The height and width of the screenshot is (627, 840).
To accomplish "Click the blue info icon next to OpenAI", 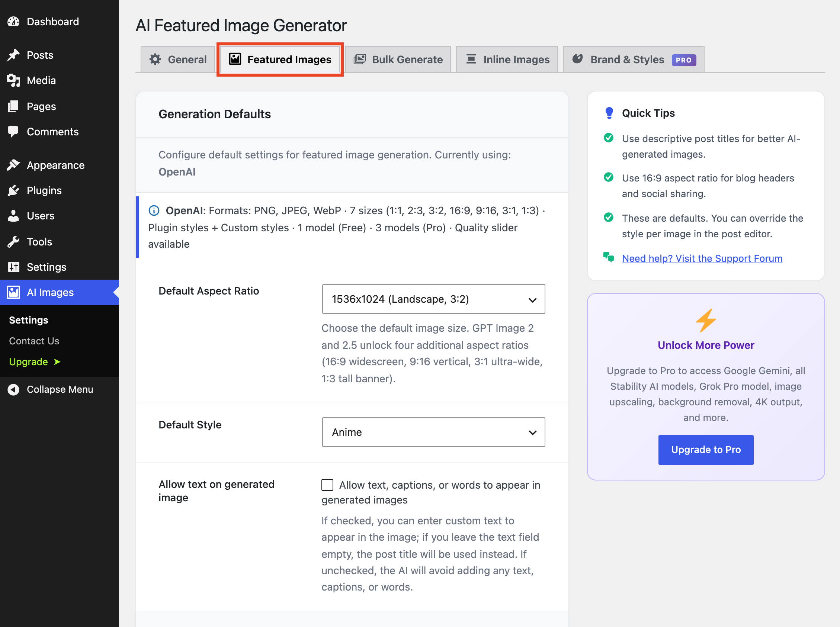I will click(x=154, y=210).
